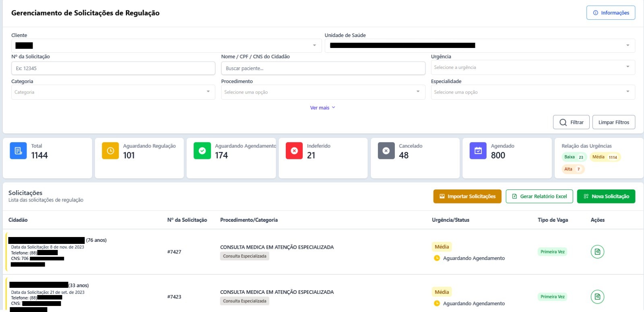Viewport: 644px width, 312px height.
Task: Focus the Nº da Solicitação input field
Action: pyautogui.click(x=113, y=68)
